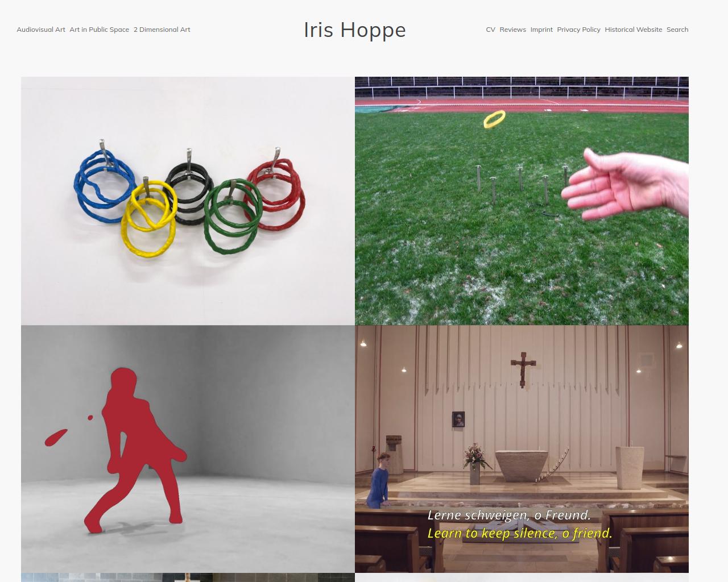Click Search in the top navigation

coord(677,30)
